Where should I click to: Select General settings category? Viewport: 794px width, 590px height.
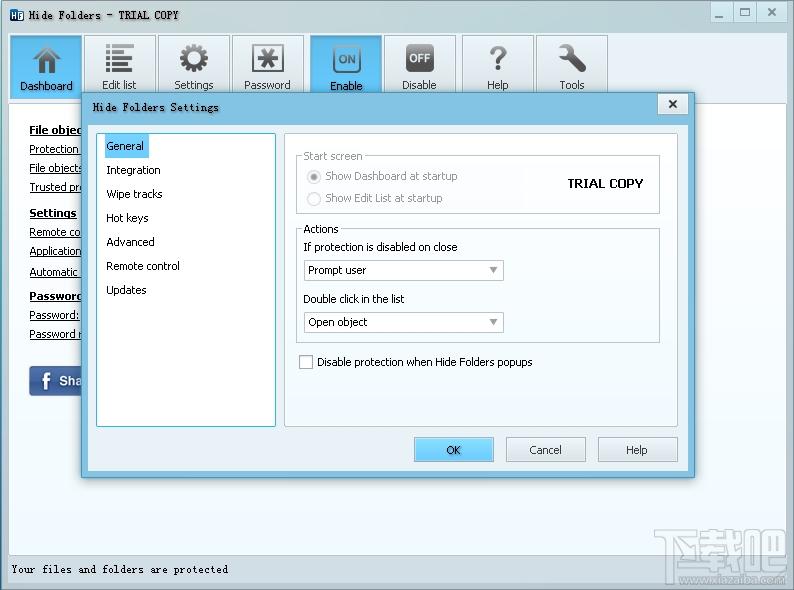(125, 146)
